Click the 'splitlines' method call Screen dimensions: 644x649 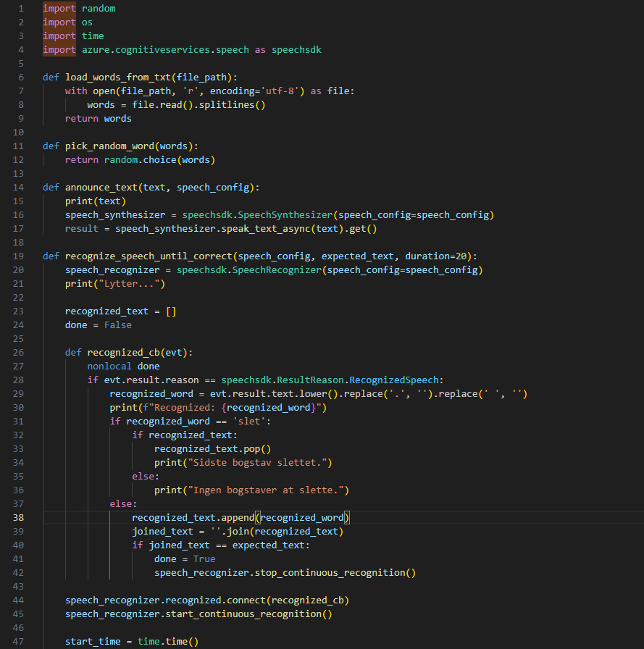(x=227, y=105)
